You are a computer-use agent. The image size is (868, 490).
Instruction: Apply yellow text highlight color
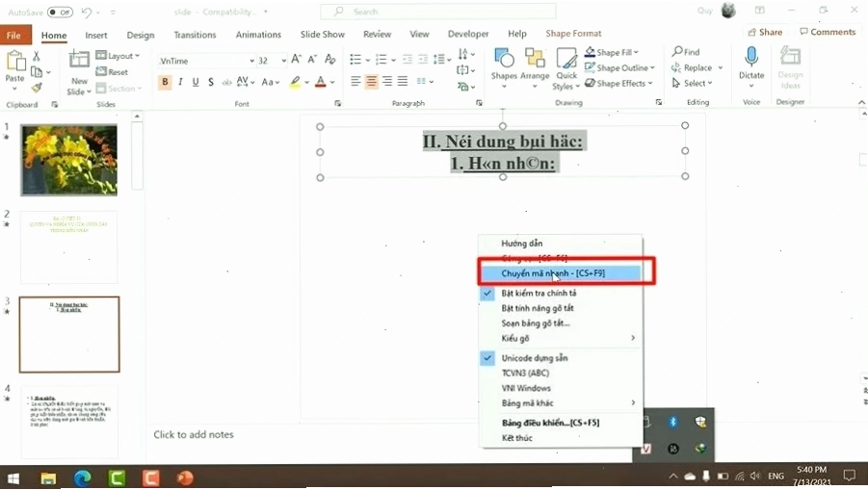pos(295,82)
